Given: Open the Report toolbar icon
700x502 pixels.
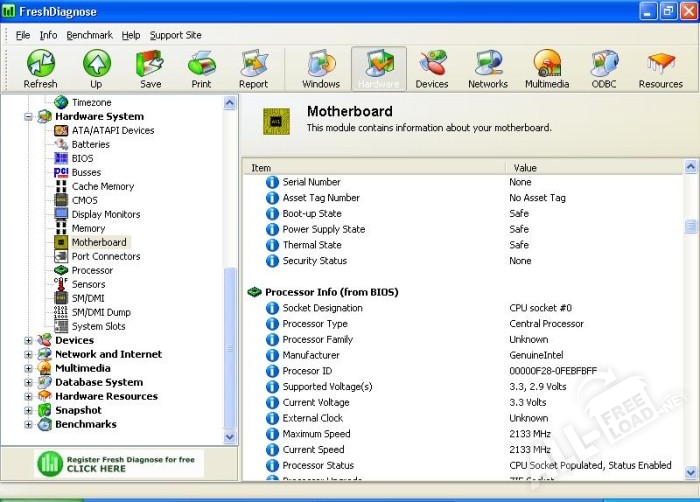Looking at the screenshot, I should pyautogui.click(x=253, y=68).
